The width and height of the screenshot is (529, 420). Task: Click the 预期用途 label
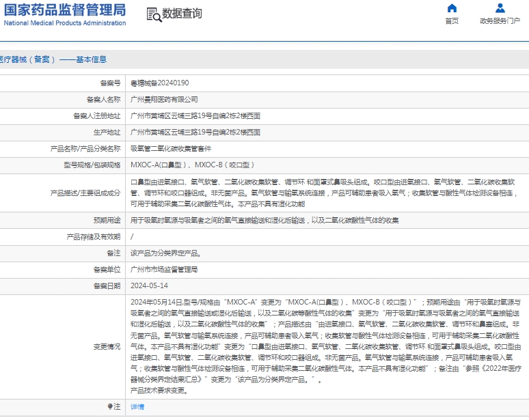pos(107,221)
